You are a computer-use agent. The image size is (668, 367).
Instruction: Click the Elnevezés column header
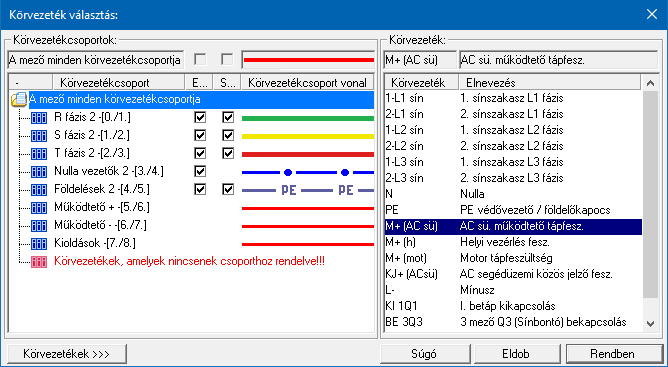pos(550,83)
